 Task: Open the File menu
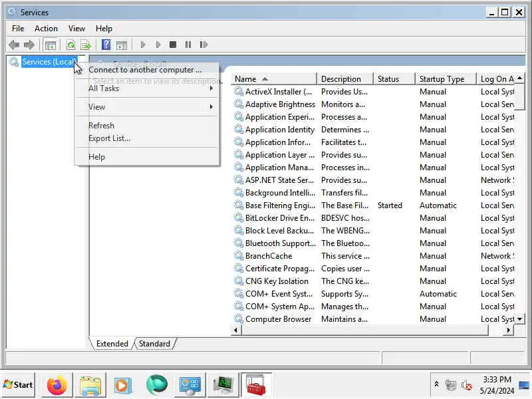pos(18,29)
